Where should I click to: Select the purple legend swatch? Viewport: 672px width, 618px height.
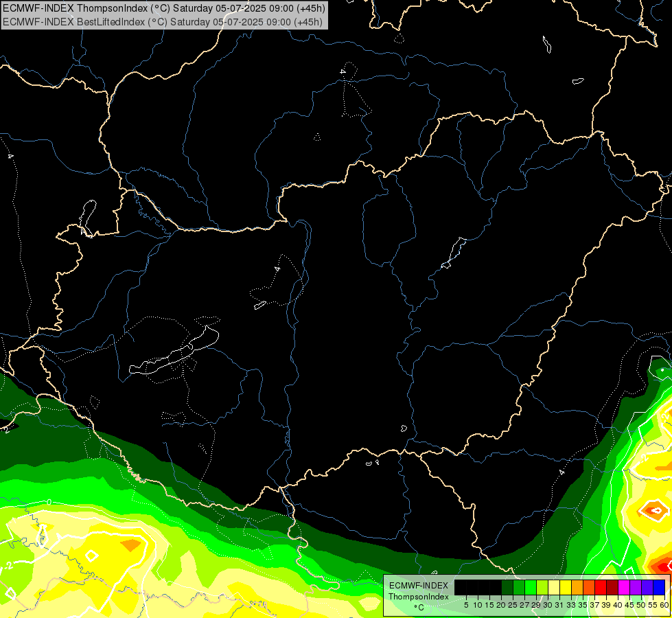pyautogui.click(x=636, y=587)
